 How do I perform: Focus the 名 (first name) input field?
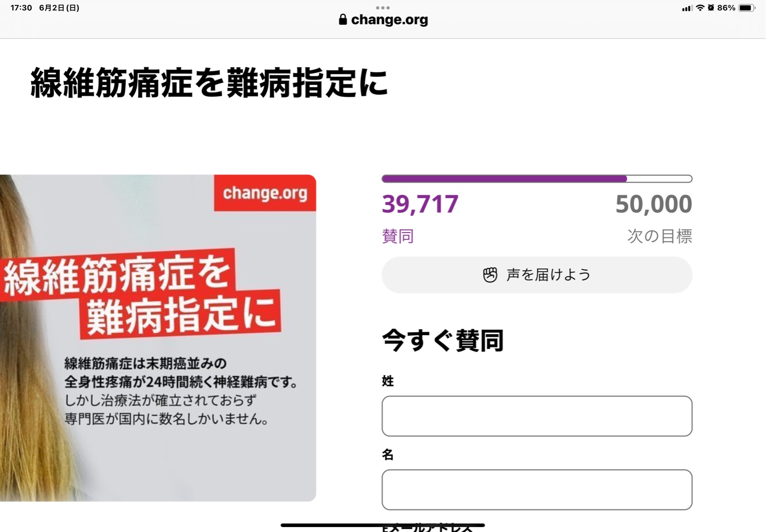(x=536, y=490)
